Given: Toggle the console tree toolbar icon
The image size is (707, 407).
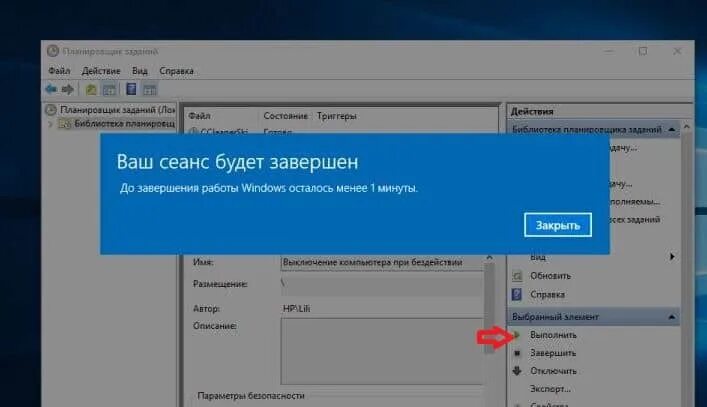Looking at the screenshot, I should (x=110, y=89).
